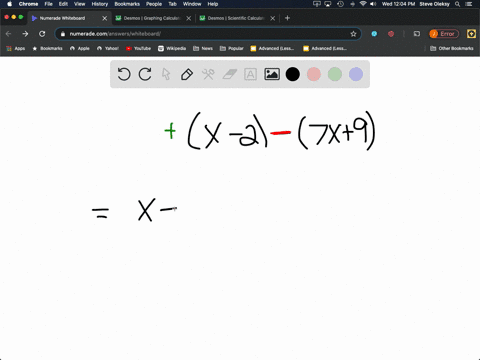Close the Desmos Graphing Calculator tab
The height and width of the screenshot is (360, 480).
[x=189, y=18]
